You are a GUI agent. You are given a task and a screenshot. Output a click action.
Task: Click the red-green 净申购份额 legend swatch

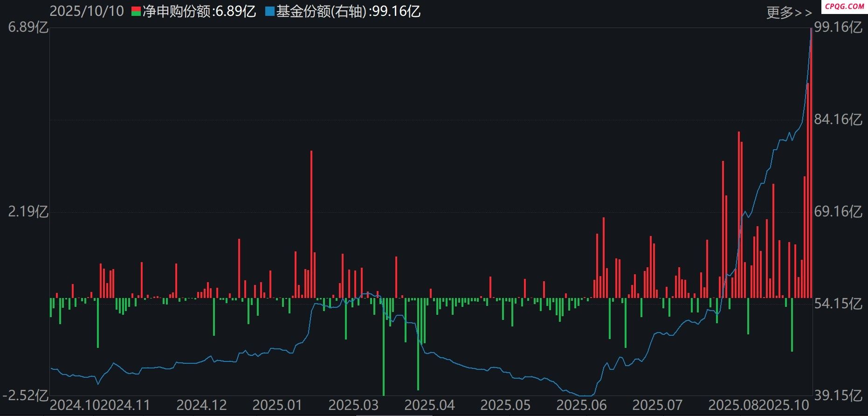[136, 12]
